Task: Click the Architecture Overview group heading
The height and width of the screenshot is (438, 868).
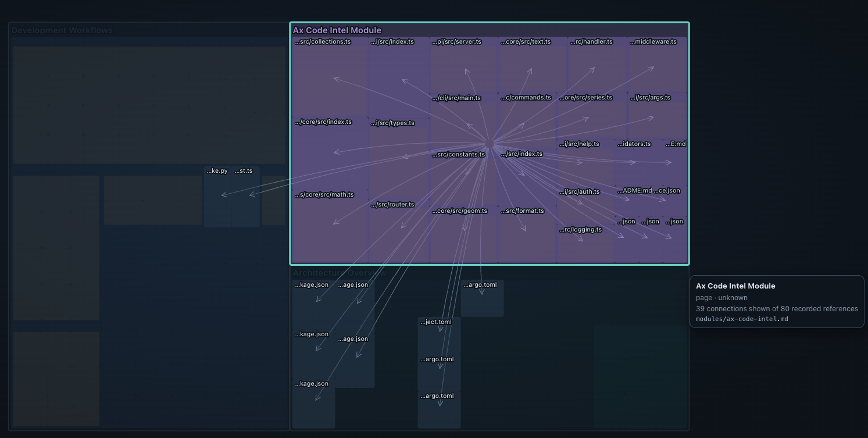Action: (340, 273)
